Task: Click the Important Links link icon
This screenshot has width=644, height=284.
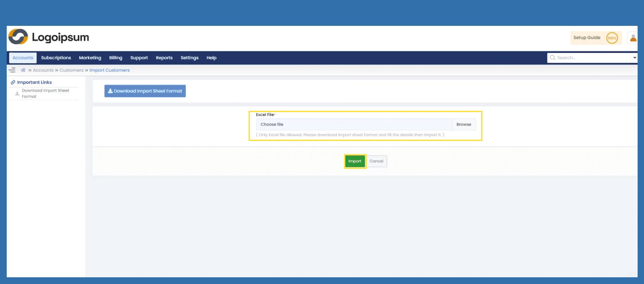Action: click(13, 82)
